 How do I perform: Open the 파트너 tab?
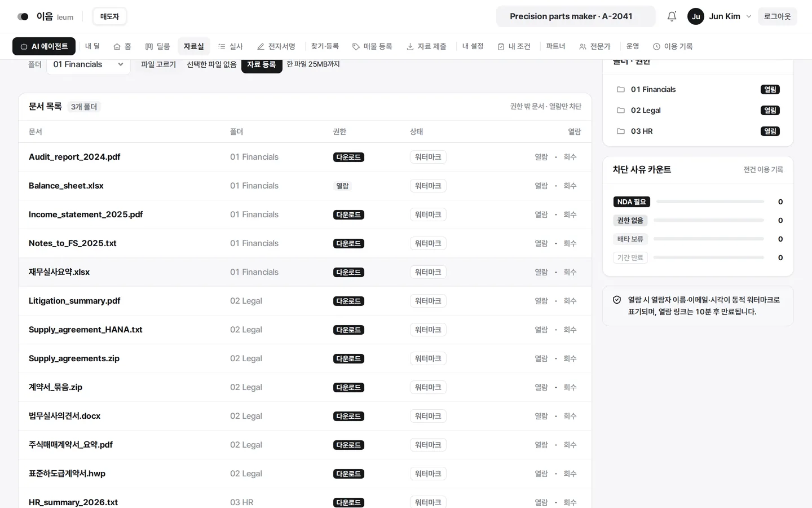coord(555,46)
